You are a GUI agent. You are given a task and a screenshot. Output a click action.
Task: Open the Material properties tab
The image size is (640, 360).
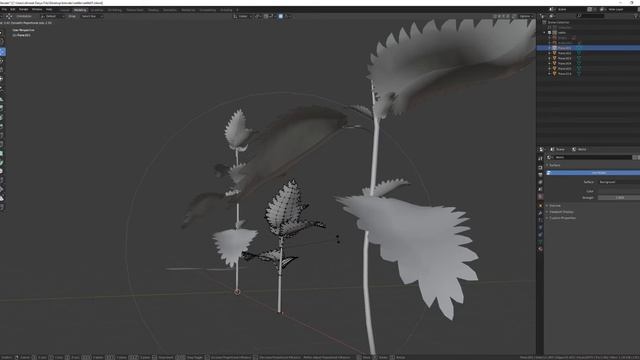click(540, 249)
